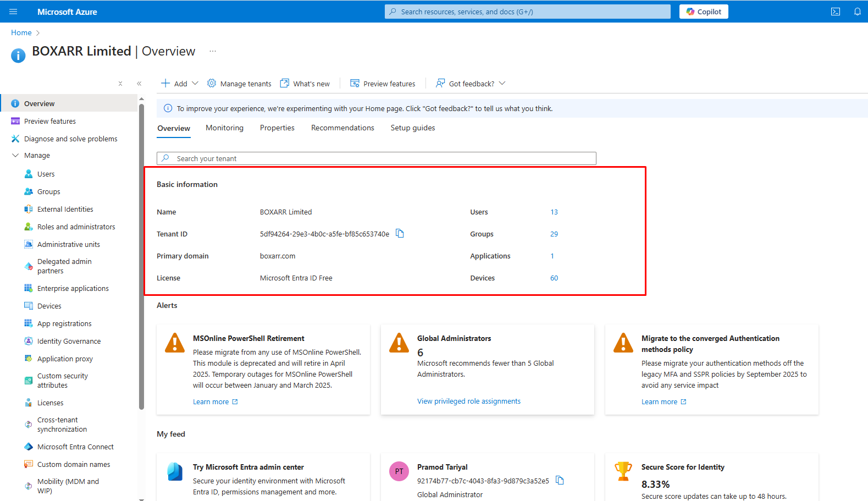
Task: Collapse the left navigation menu
Action: point(139,84)
